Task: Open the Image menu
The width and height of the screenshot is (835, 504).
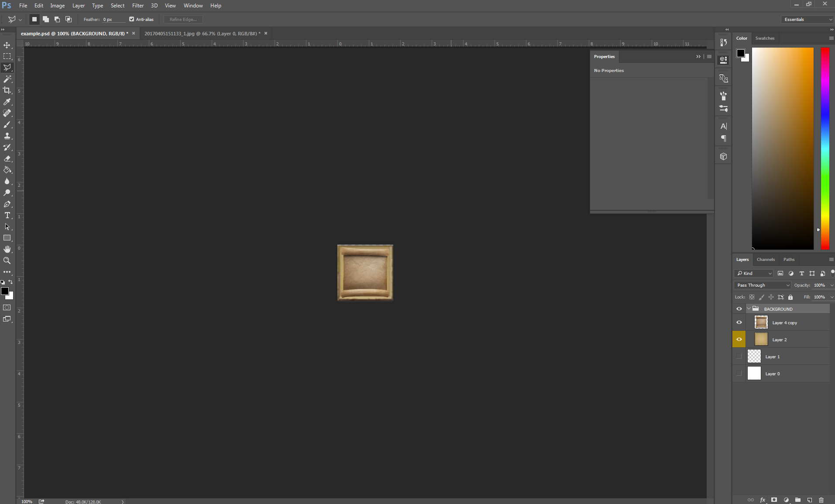Action: click(x=57, y=6)
